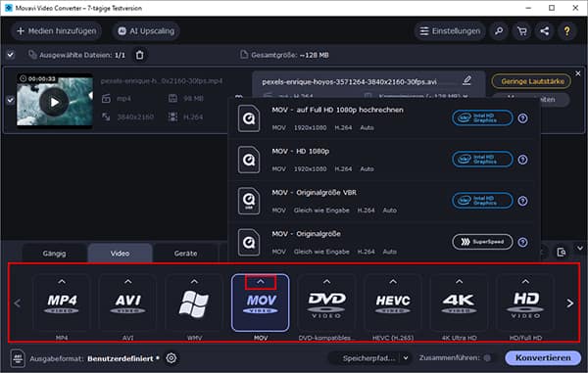This screenshot has height=373, width=588.
Task: Switch to the Gängig tab
Action: (54, 254)
